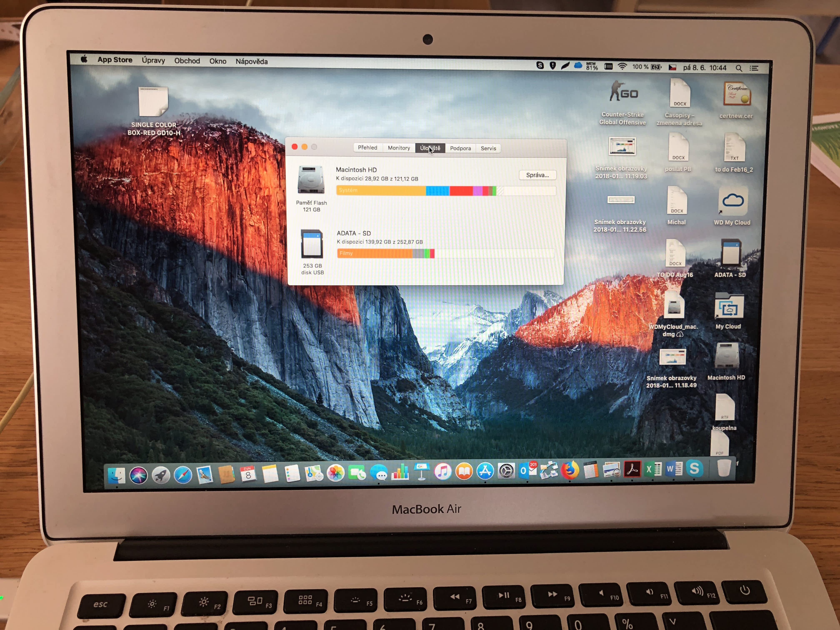Switch to the Monitory tab
This screenshot has height=630, width=840.
tap(399, 148)
